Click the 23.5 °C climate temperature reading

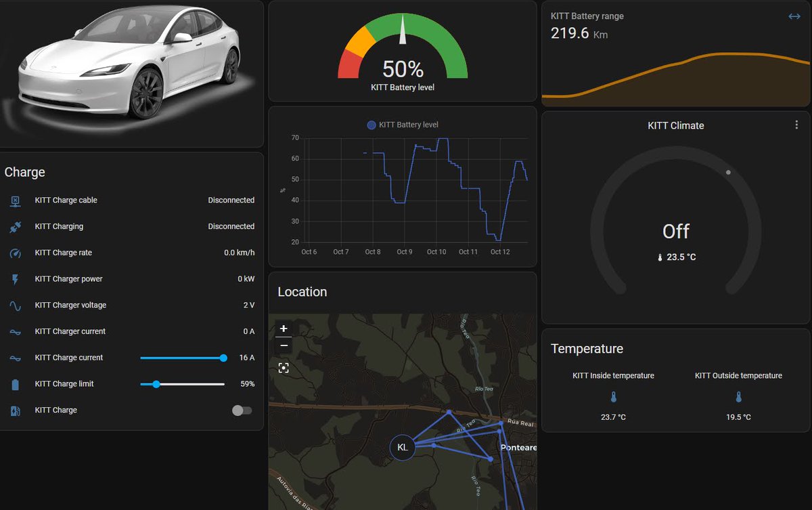(676, 257)
